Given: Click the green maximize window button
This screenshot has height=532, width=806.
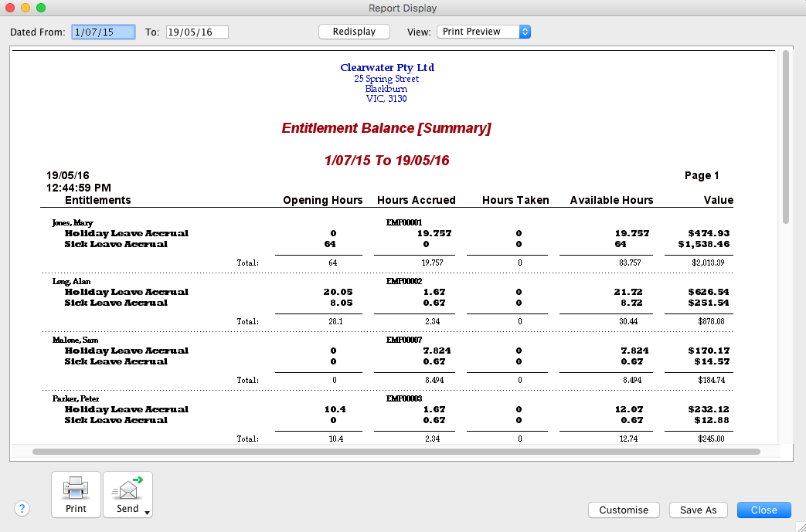Looking at the screenshot, I should tap(41, 8).
